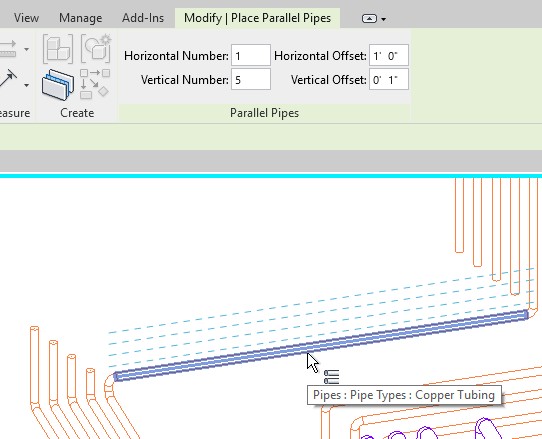
Task: Click the Vertical Number field showing 5
Action: [251, 80]
